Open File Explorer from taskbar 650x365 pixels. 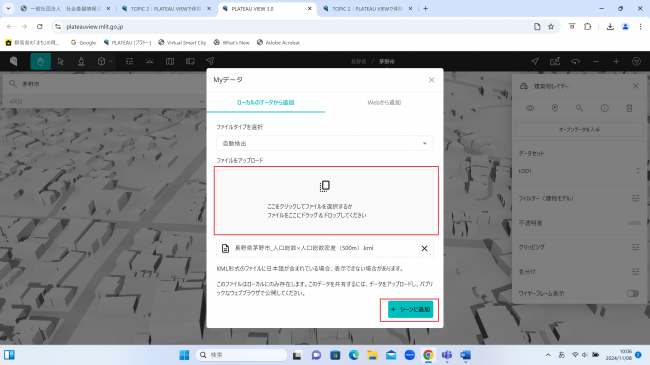tap(372, 355)
